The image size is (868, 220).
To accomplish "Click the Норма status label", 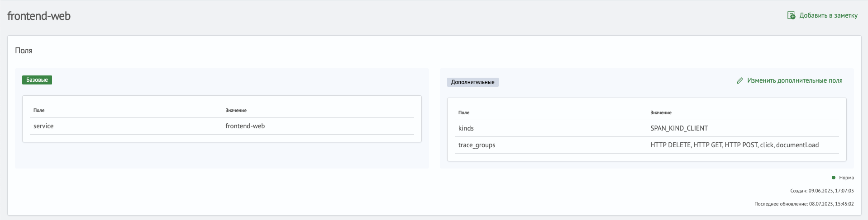I will pos(846,178).
